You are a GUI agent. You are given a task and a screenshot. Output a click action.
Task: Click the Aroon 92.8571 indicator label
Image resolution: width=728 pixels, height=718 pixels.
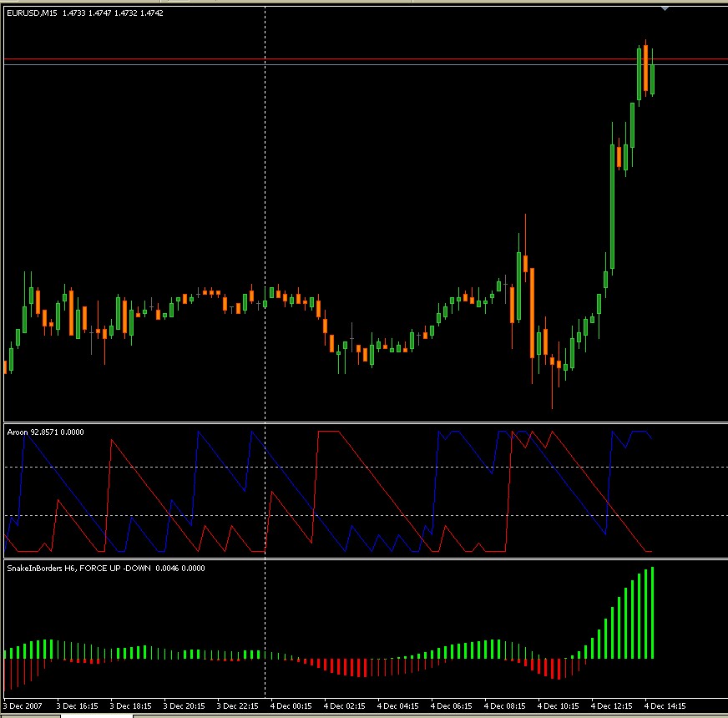pyautogui.click(x=45, y=432)
